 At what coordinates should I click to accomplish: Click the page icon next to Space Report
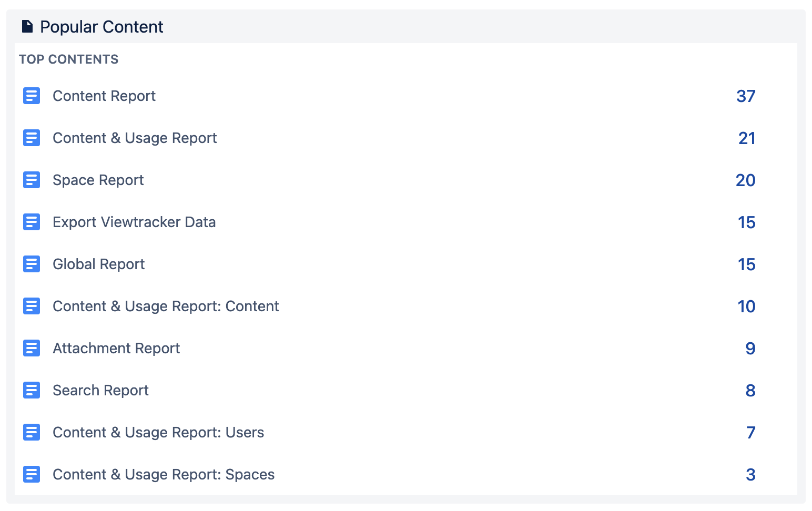click(32, 180)
